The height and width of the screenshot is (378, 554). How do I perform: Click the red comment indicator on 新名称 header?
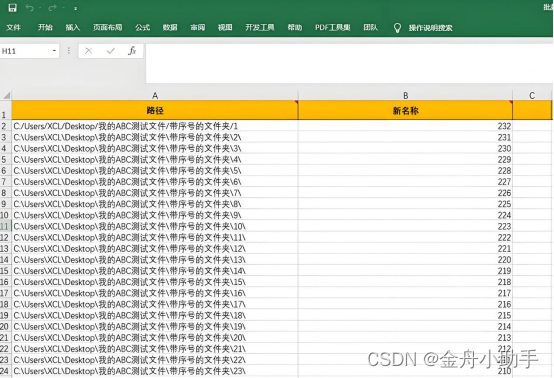coord(511,102)
